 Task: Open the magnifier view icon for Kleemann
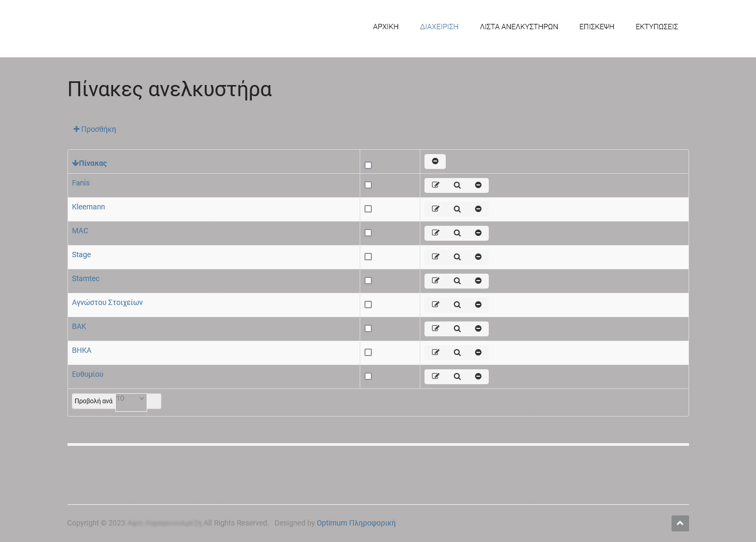[x=456, y=209]
